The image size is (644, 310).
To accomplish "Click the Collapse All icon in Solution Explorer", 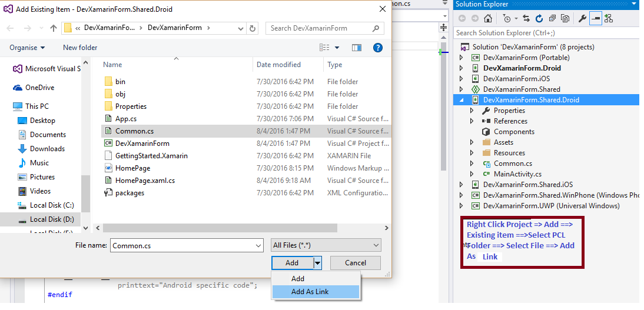I will (552, 18).
